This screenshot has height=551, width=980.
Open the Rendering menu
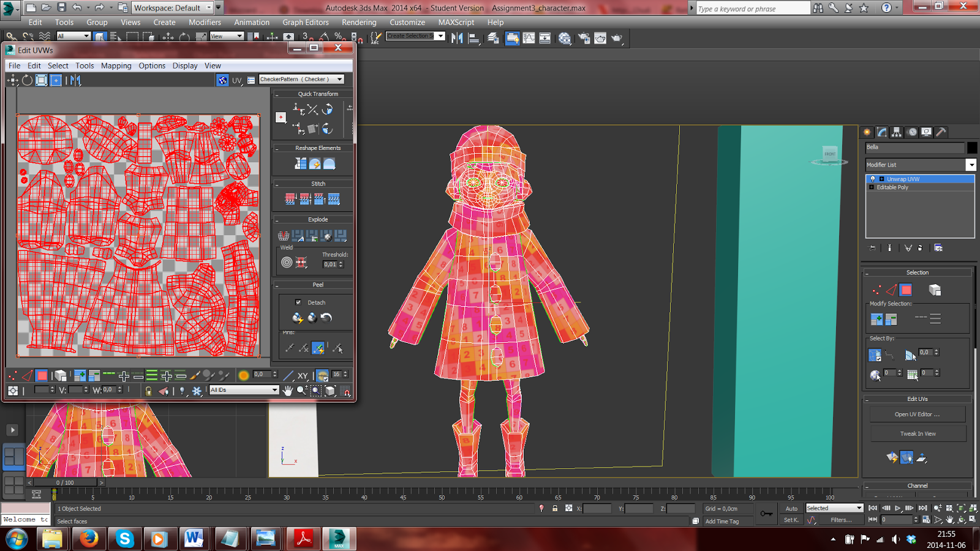pos(359,22)
